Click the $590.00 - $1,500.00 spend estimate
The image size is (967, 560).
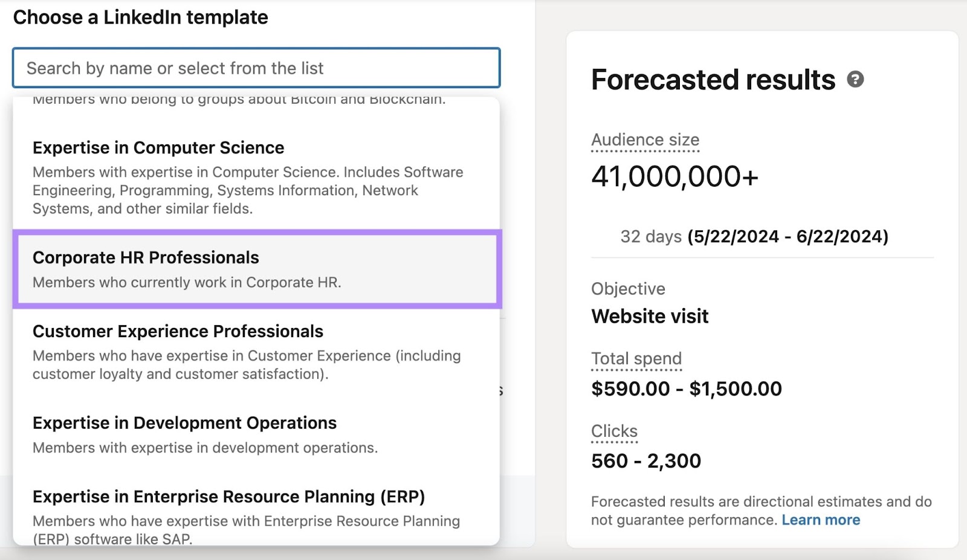pos(686,388)
